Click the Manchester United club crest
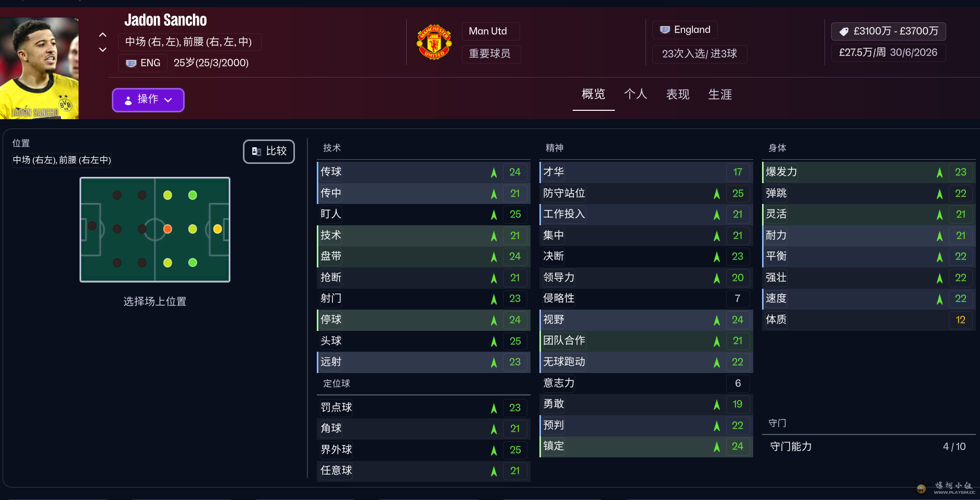Screen dimensions: 980x500 tap(434, 42)
